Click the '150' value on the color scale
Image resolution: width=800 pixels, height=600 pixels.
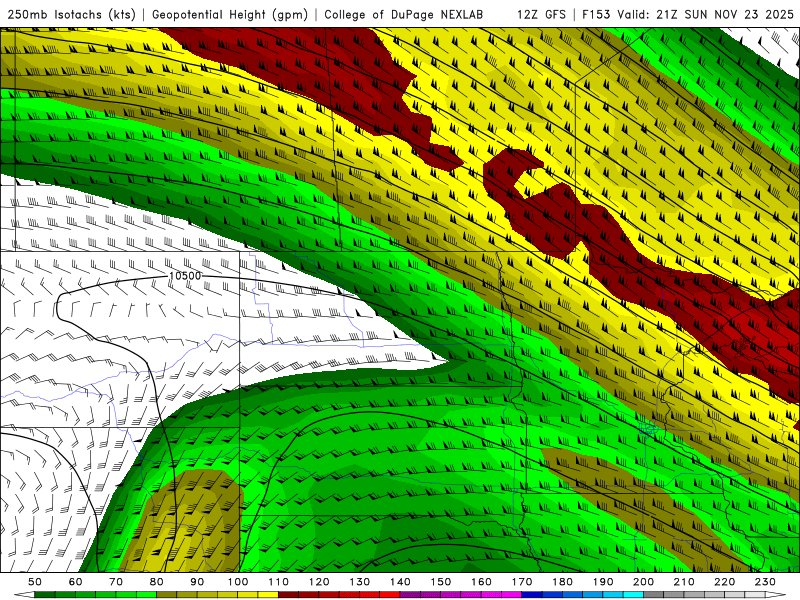[x=441, y=582]
